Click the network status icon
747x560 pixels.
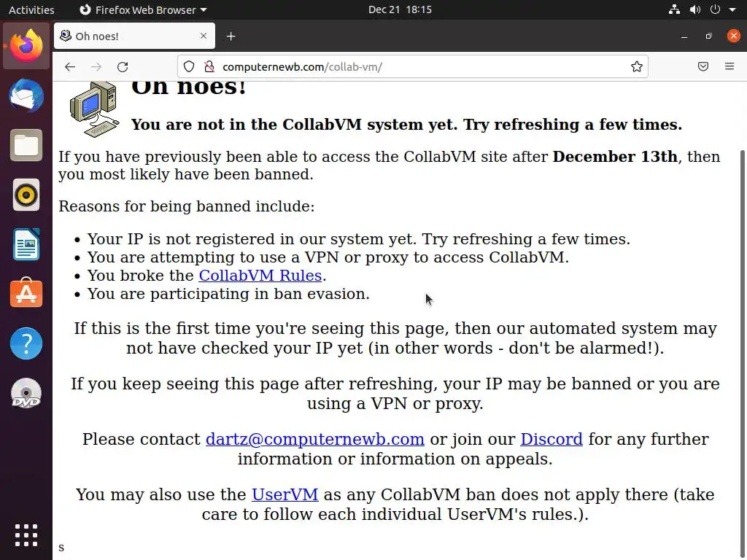pyautogui.click(x=674, y=9)
